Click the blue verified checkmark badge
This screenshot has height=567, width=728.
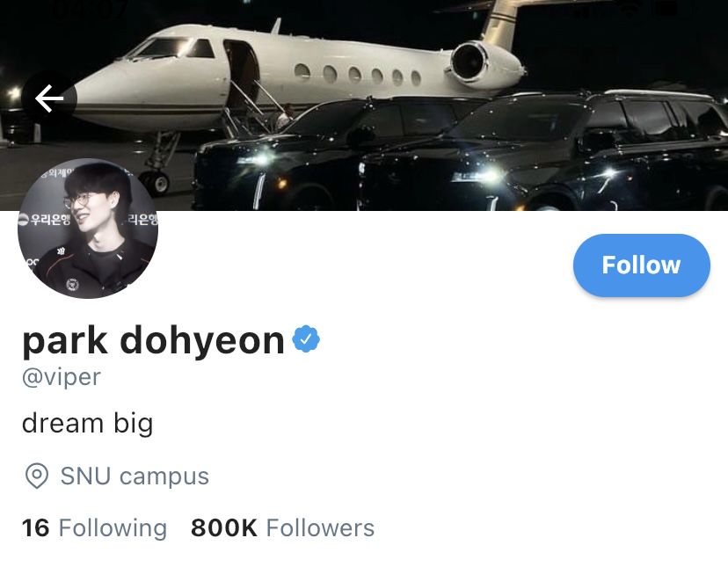[305, 339]
